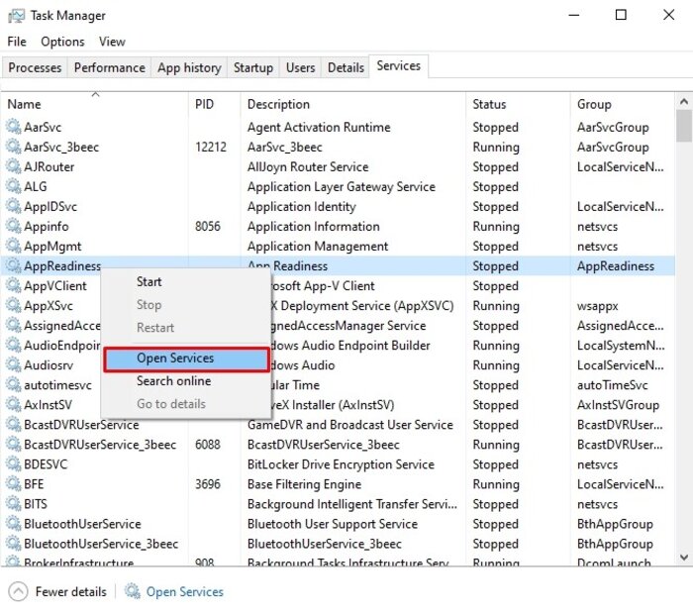Click the Open Services link at bottom
Viewport: 693px width, 616px height.
point(185,591)
